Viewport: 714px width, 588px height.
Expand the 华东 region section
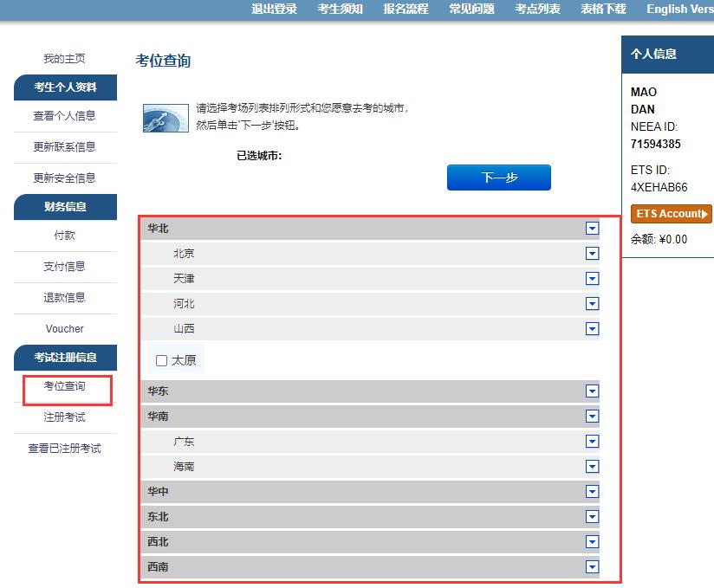tap(592, 391)
